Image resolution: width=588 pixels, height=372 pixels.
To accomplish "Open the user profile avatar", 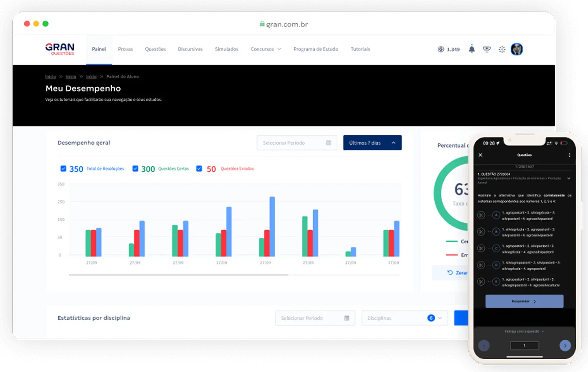I will click(x=516, y=49).
